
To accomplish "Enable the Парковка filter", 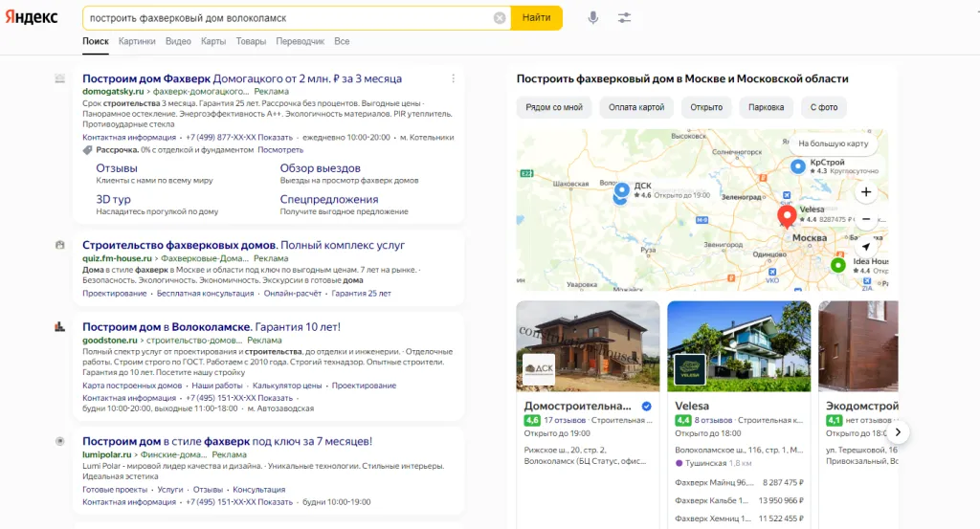I will (766, 107).
